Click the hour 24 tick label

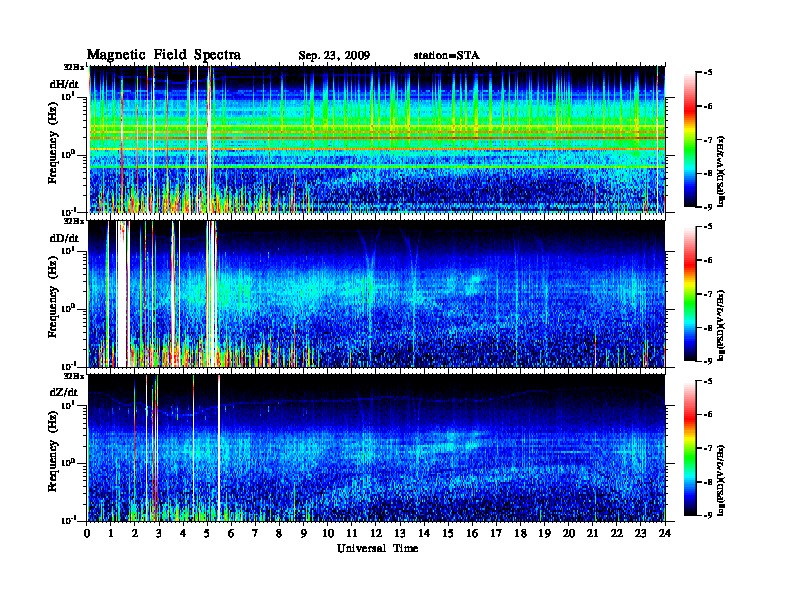coord(665,534)
